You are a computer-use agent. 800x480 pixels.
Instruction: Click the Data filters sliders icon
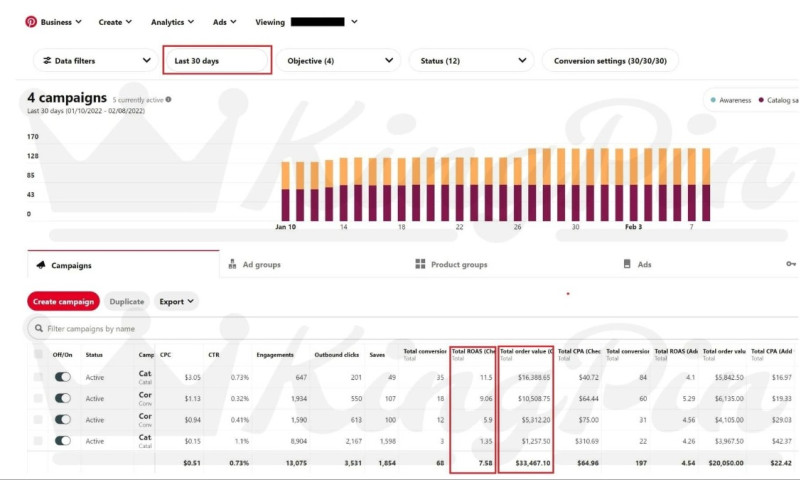(45, 61)
